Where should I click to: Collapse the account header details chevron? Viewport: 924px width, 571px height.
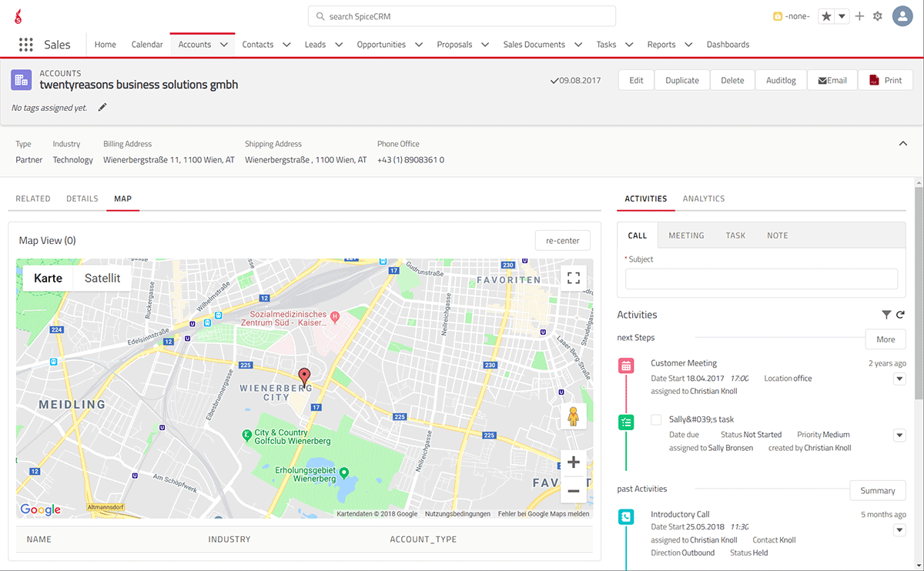pos(903,143)
